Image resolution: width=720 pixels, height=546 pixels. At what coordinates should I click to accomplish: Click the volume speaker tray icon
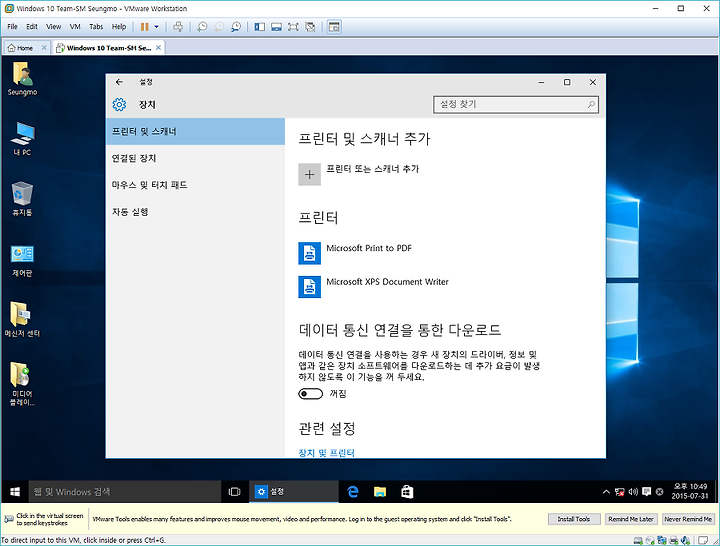(x=633, y=492)
